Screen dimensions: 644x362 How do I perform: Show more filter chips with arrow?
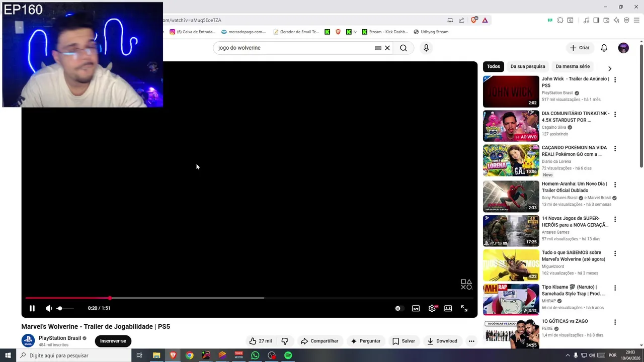point(610,68)
